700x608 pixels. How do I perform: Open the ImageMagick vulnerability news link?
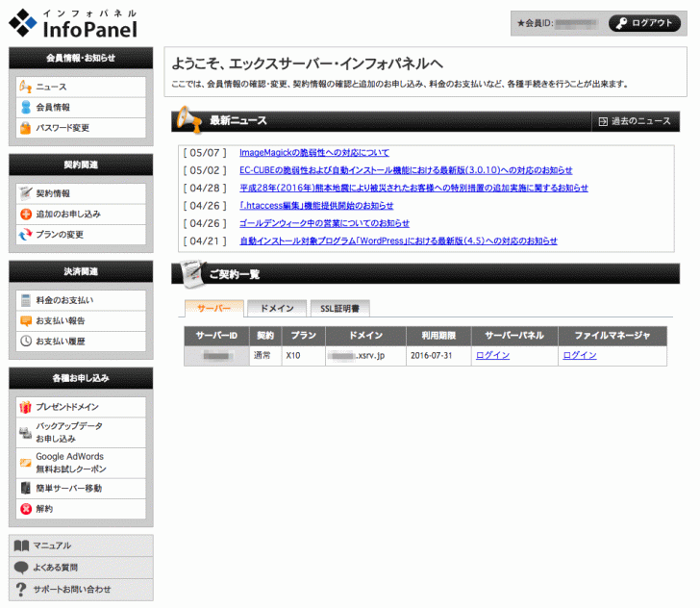[x=313, y=153]
